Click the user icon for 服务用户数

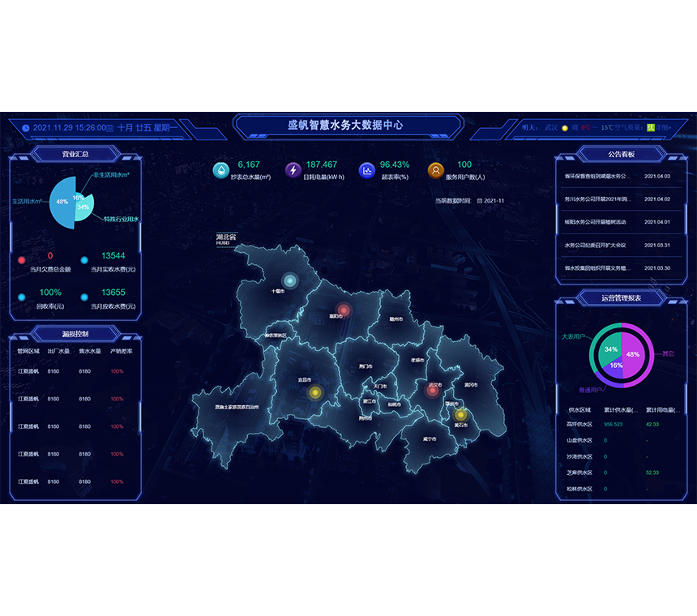(x=435, y=170)
